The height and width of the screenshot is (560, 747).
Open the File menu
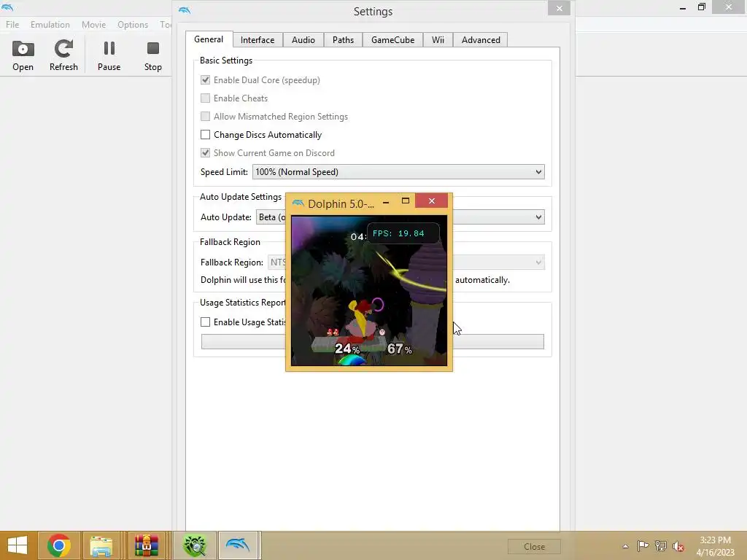tap(12, 24)
